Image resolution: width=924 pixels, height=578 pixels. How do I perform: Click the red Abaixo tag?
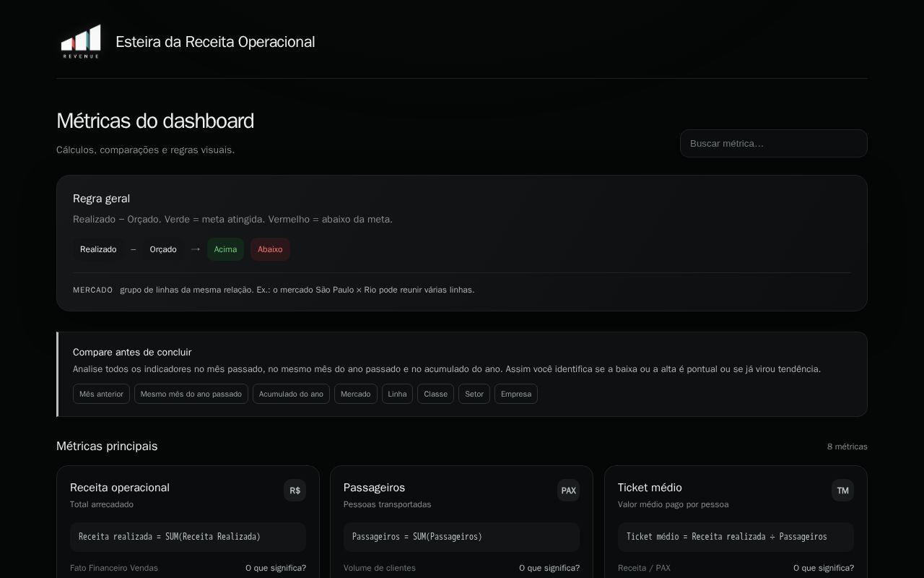point(270,249)
